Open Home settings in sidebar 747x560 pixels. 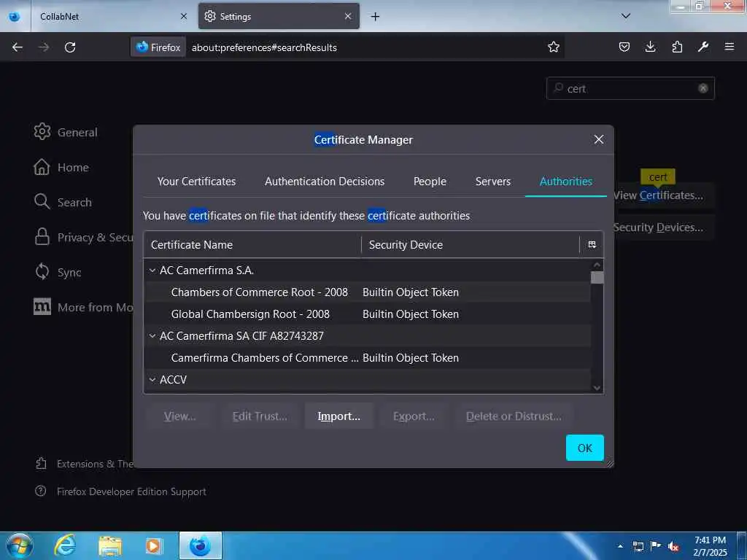pos(61,167)
